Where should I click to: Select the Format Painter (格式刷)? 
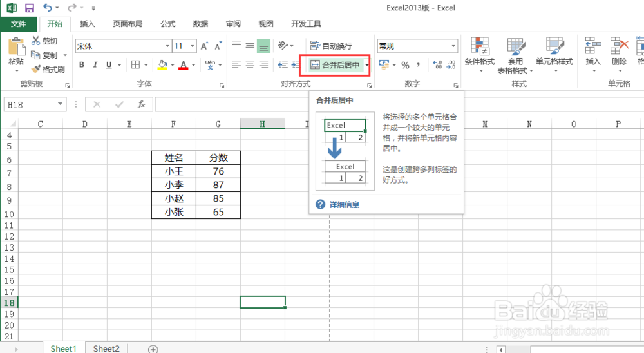[48, 69]
